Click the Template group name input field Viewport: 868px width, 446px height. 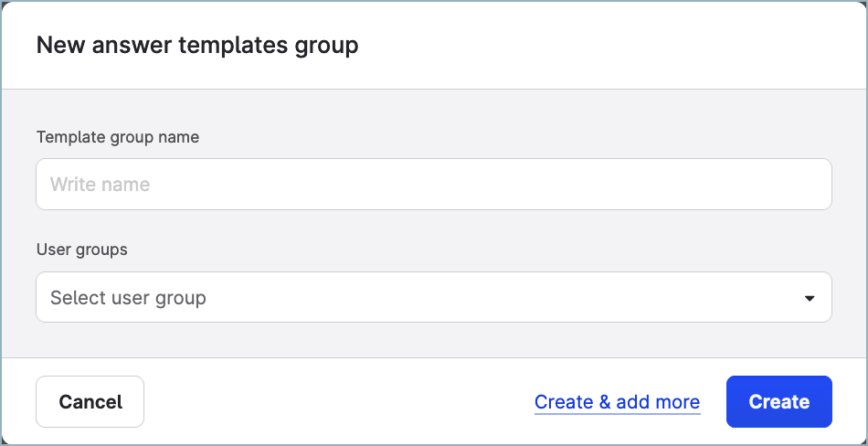[433, 185]
